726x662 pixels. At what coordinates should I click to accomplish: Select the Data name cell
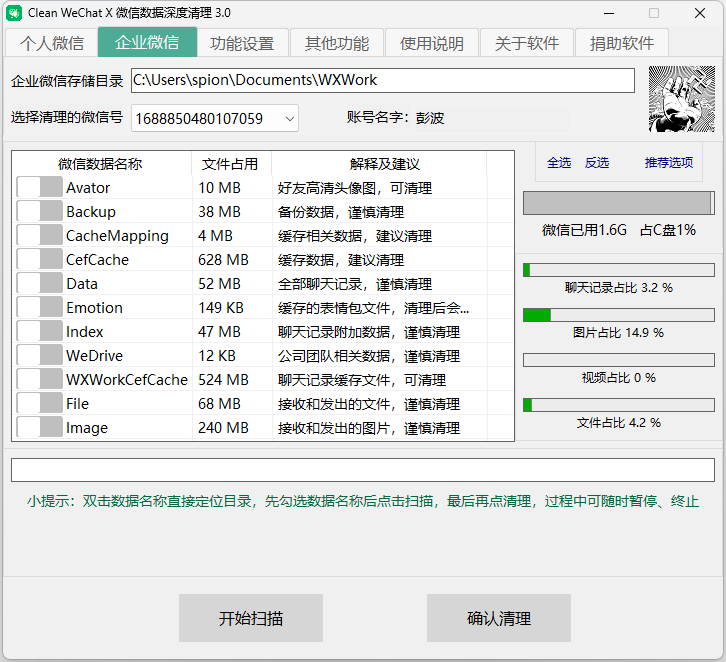pyautogui.click(x=82, y=284)
